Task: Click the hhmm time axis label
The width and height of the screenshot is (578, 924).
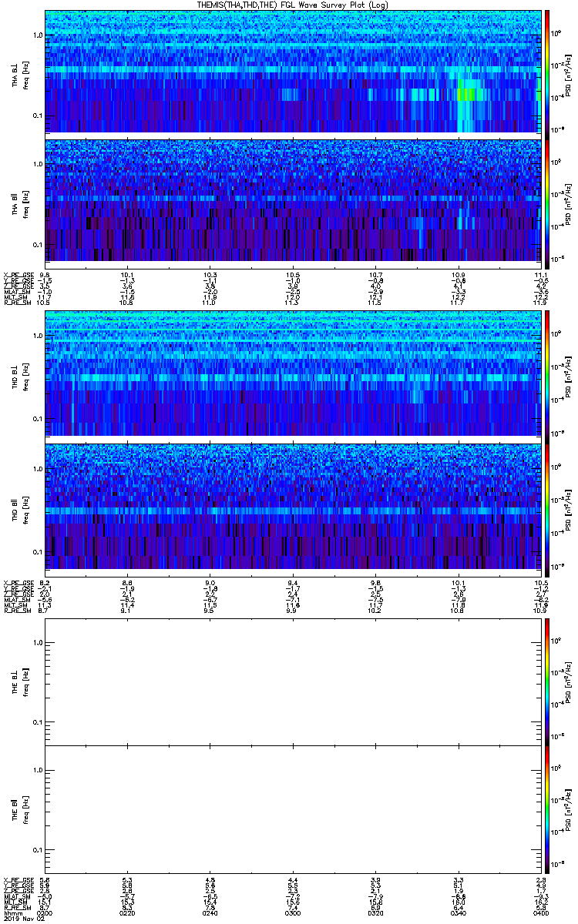Action: (x=12, y=913)
